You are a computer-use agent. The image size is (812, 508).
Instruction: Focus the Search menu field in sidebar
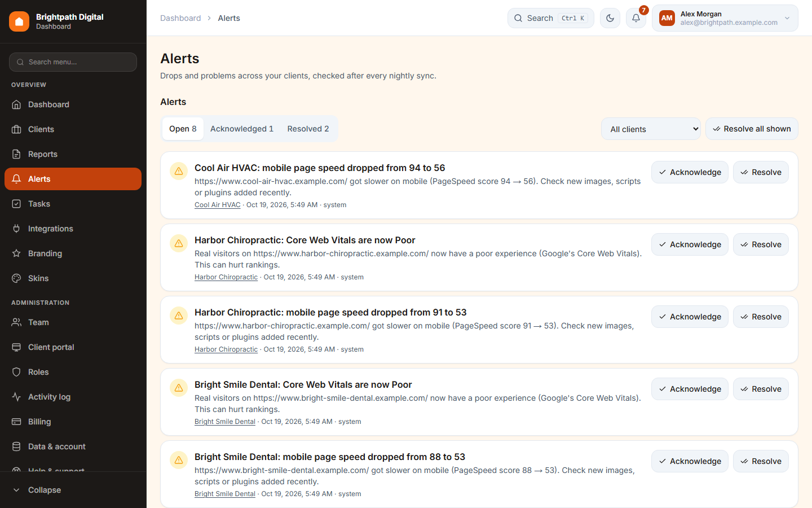pyautogui.click(x=73, y=62)
